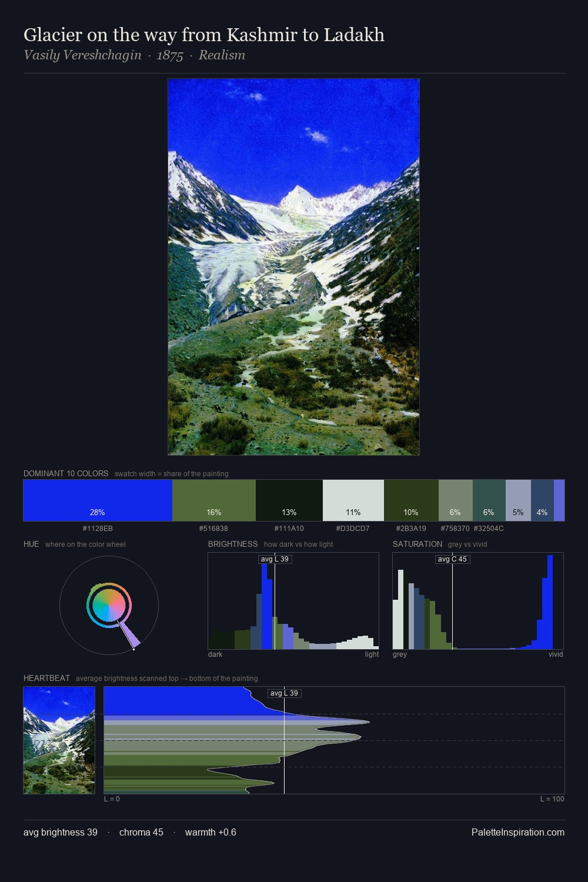Click the 5% lavender grey swatch
Image resolution: width=588 pixels, height=882 pixels.
point(518,500)
